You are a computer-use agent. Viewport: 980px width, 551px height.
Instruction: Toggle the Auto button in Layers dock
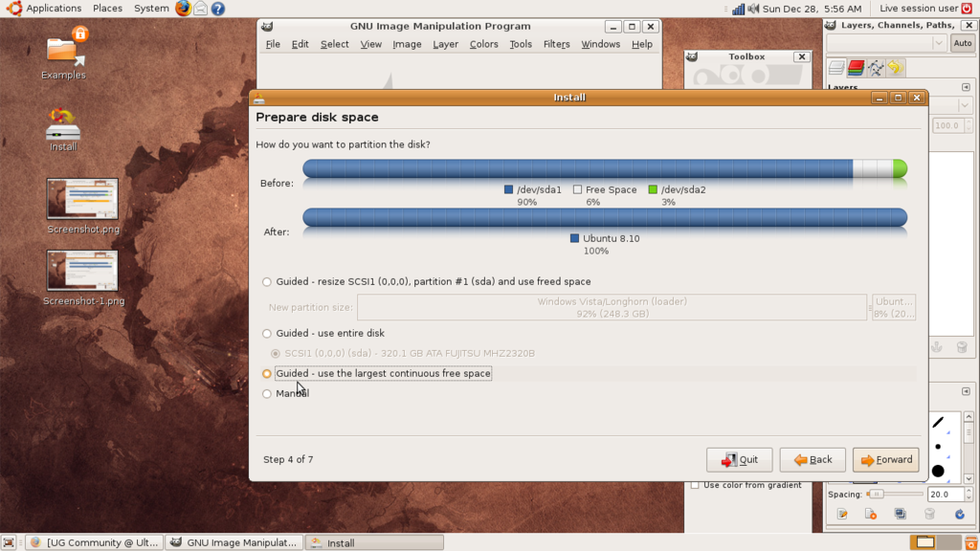pyautogui.click(x=963, y=43)
